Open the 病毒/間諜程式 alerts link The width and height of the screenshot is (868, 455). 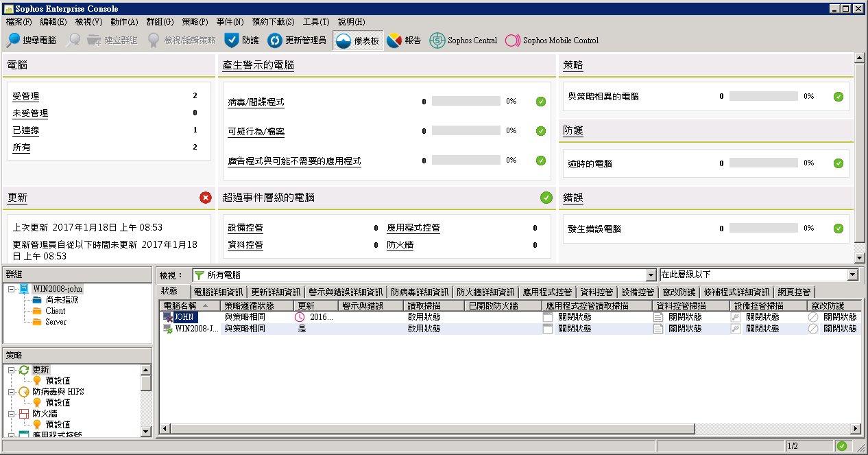coord(256,102)
